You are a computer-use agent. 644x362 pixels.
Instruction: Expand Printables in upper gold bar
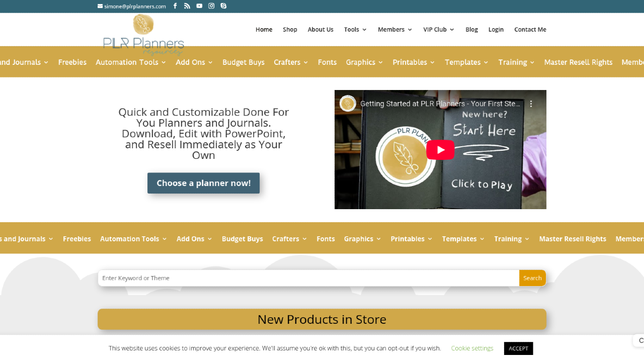click(414, 62)
